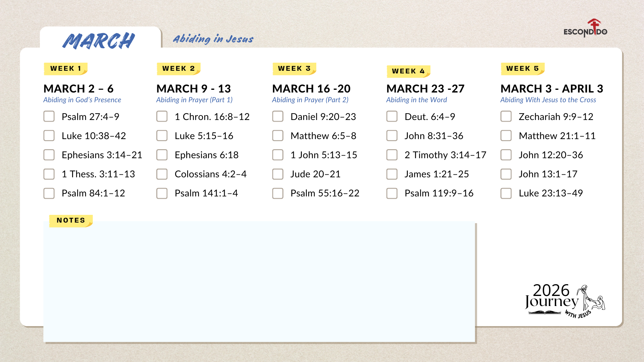
Task: Select the MARCH month tab
Action: (x=99, y=41)
